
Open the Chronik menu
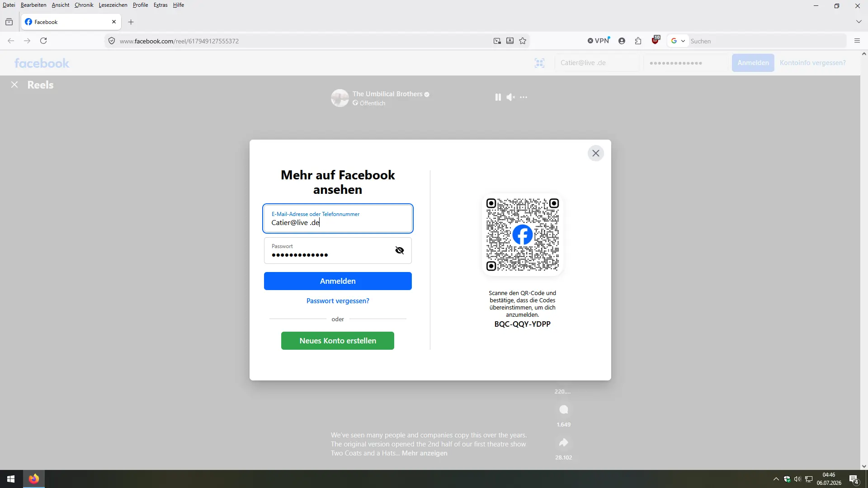(x=84, y=5)
